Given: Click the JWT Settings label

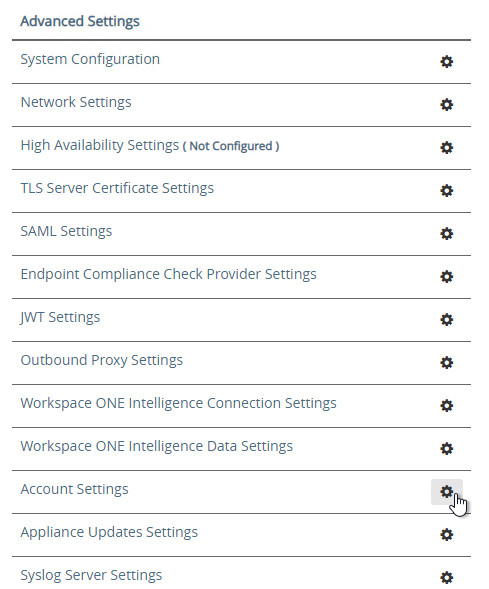Looking at the screenshot, I should point(60,317).
